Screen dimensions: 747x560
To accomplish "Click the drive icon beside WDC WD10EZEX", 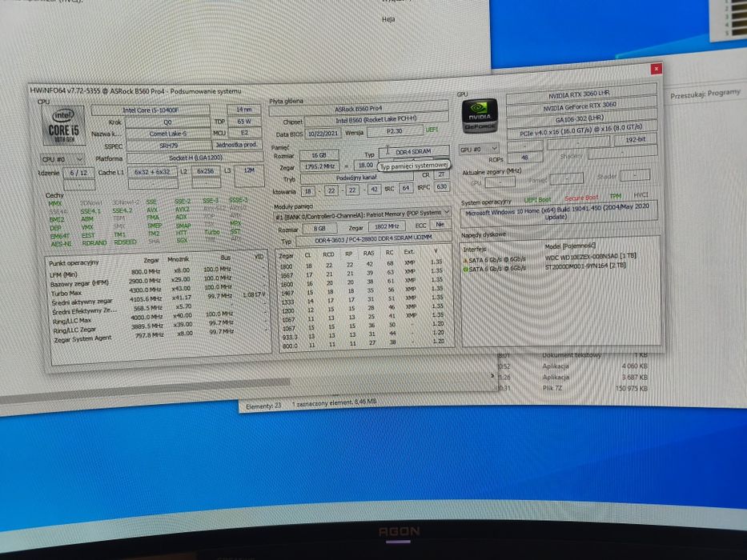I will coord(466,260).
